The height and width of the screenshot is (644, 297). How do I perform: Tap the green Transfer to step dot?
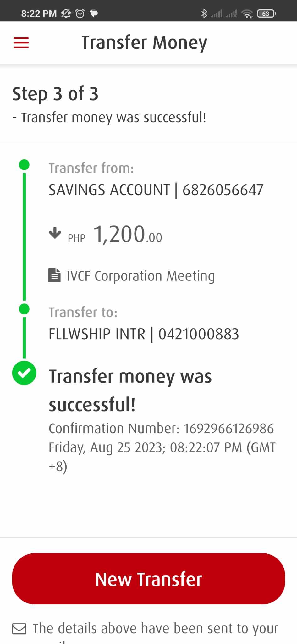coord(24,309)
